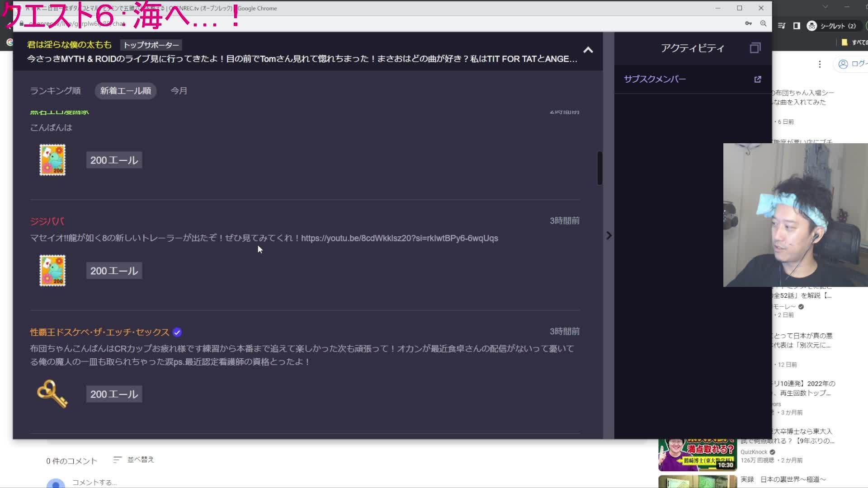Screen dimensions: 868x488
Task: Click the password key icon in address bar
Action: click(x=748, y=23)
